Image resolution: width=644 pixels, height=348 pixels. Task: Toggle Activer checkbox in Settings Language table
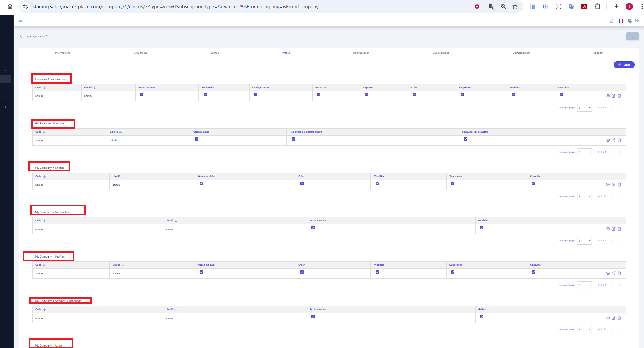[482, 317]
